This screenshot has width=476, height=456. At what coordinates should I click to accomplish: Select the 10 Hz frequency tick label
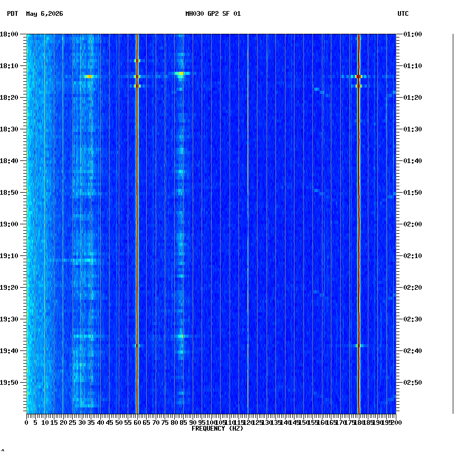(x=45, y=423)
